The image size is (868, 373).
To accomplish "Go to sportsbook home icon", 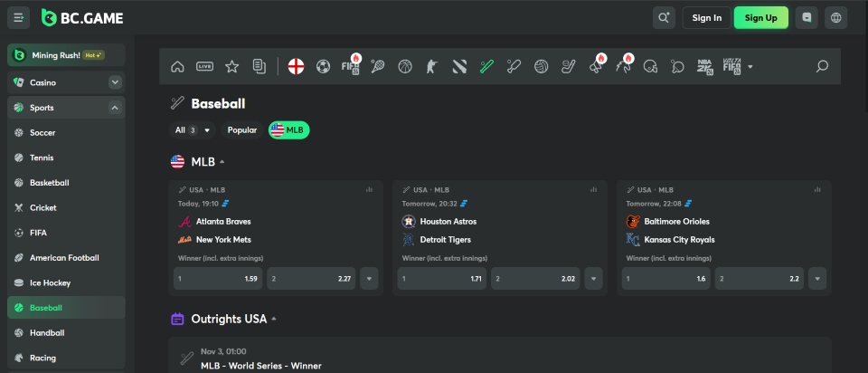I will point(177,66).
